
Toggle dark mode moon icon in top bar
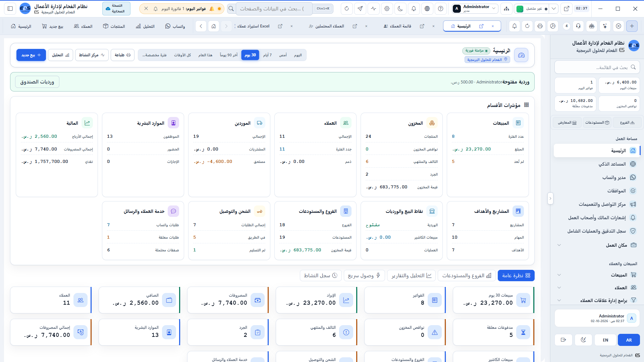pos(400,9)
